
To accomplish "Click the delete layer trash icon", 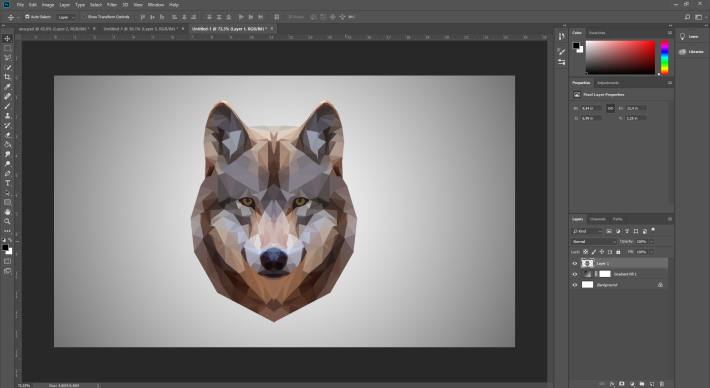I will click(x=662, y=383).
